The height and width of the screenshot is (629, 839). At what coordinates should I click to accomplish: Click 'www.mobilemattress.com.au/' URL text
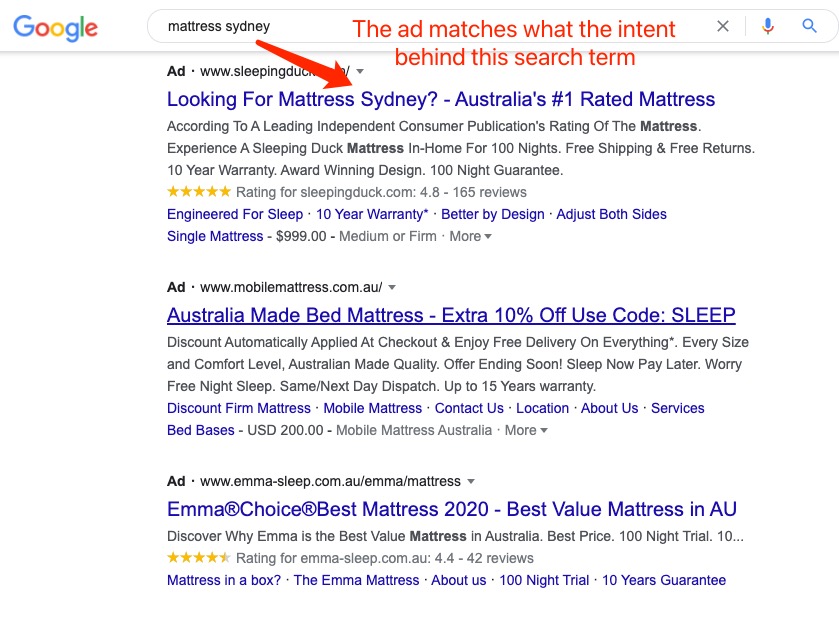291,287
